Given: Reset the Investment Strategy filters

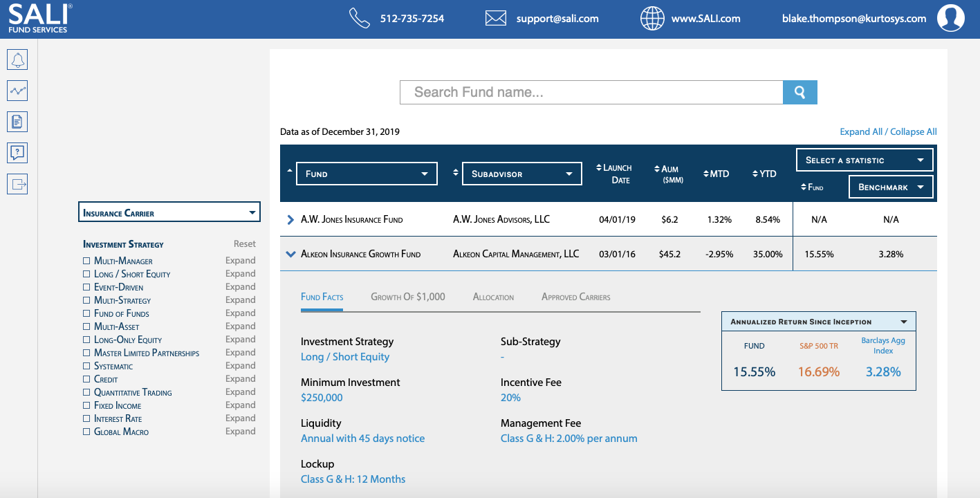Looking at the screenshot, I should pyautogui.click(x=244, y=244).
